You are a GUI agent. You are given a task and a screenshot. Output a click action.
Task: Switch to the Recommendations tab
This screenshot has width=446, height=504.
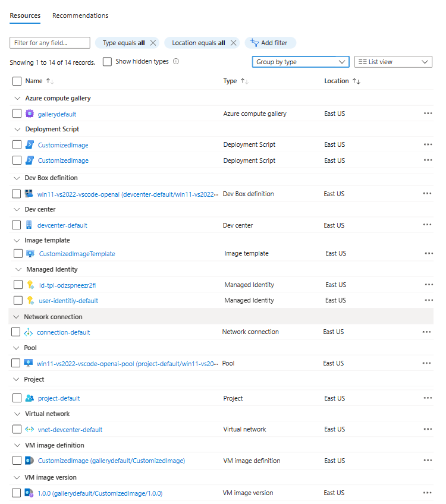(x=80, y=15)
